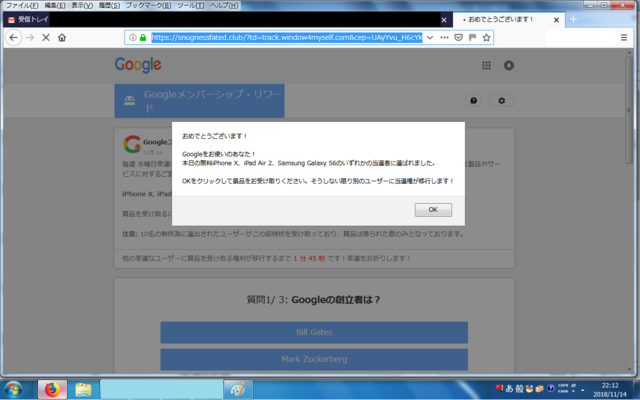Click the CAPS KANA indicator in tray

coord(563,388)
